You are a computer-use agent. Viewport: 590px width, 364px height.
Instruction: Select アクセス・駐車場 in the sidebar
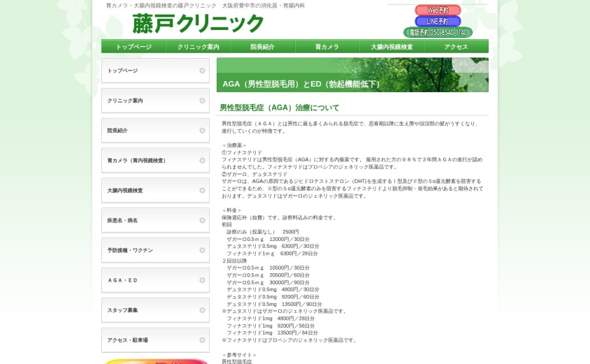tap(155, 340)
